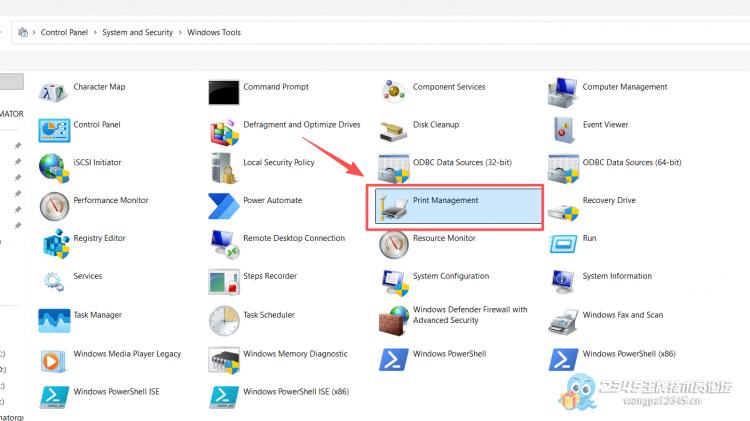Select the Computer Management label
The height and width of the screenshot is (421, 750).
point(625,87)
